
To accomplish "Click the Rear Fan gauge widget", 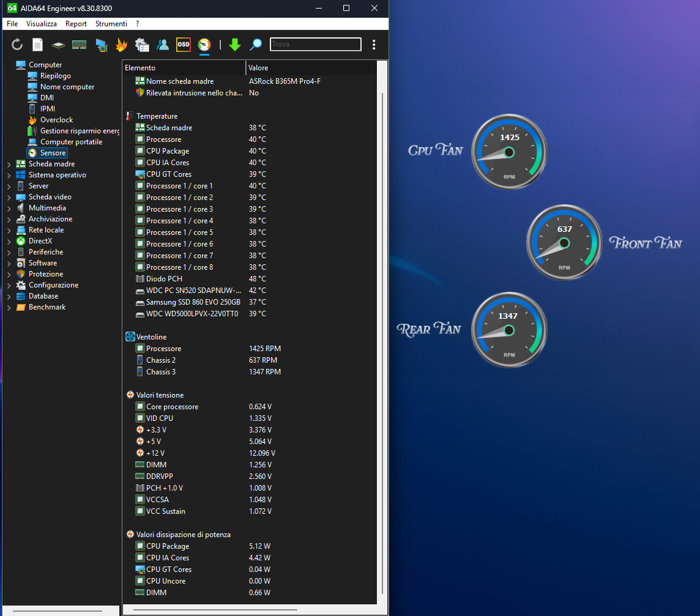I will [509, 330].
